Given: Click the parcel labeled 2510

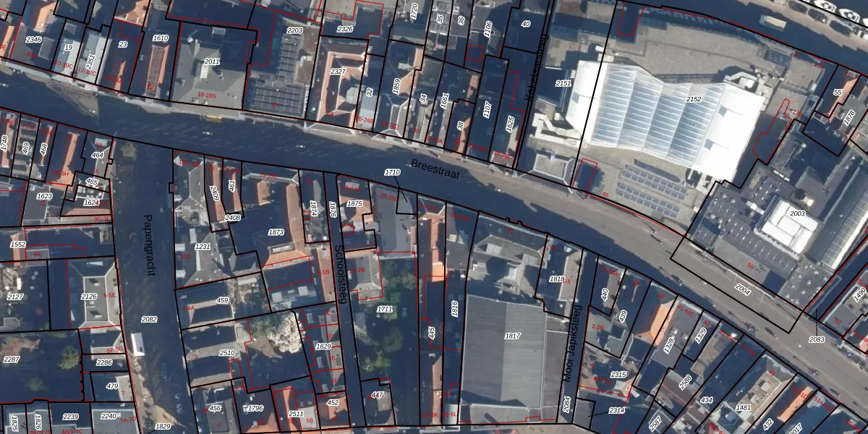Looking at the screenshot, I should click(227, 353).
